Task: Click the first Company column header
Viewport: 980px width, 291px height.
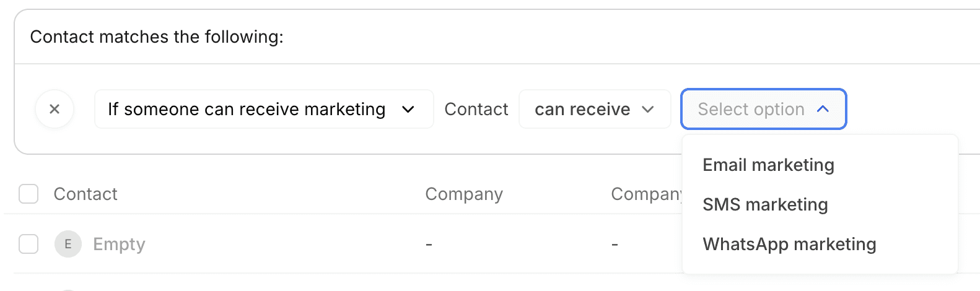Action: pos(464,194)
